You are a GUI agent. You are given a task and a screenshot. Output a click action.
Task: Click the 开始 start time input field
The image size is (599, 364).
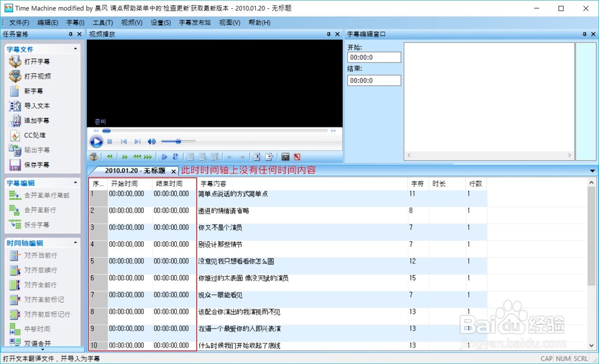point(374,57)
